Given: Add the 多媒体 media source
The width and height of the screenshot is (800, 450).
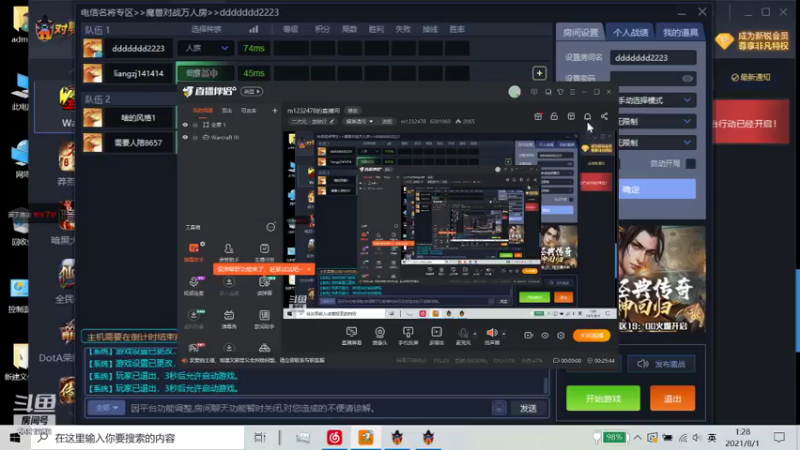Looking at the screenshot, I should pyautogui.click(x=436, y=336).
